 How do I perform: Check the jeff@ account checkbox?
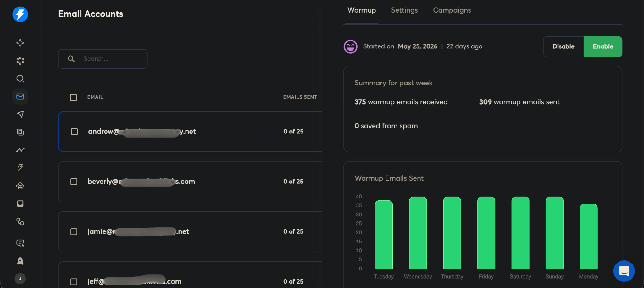(x=74, y=282)
